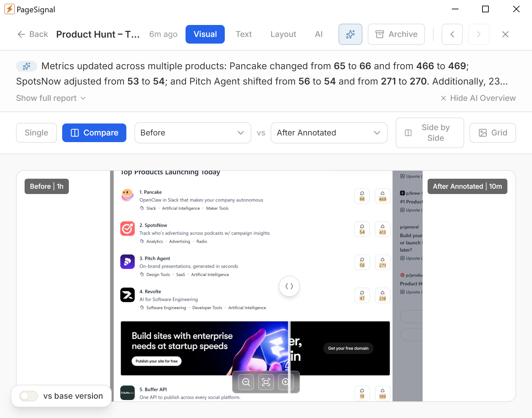Click the SpotsNow comment count 54
532x418 pixels.
click(x=362, y=229)
